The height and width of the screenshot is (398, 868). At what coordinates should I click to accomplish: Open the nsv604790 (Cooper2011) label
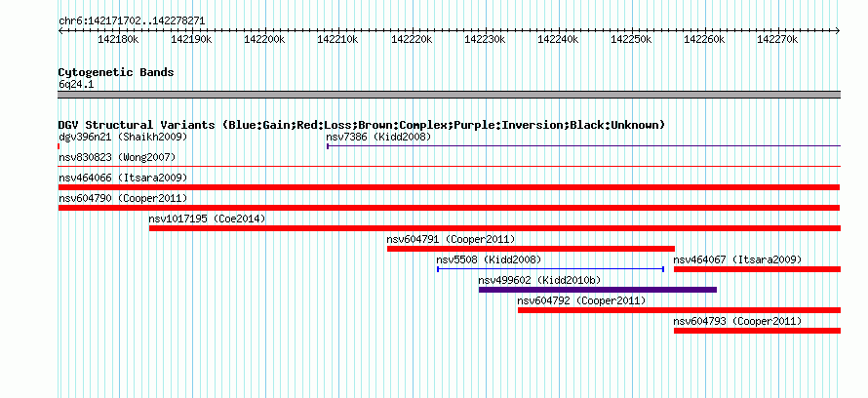123,198
